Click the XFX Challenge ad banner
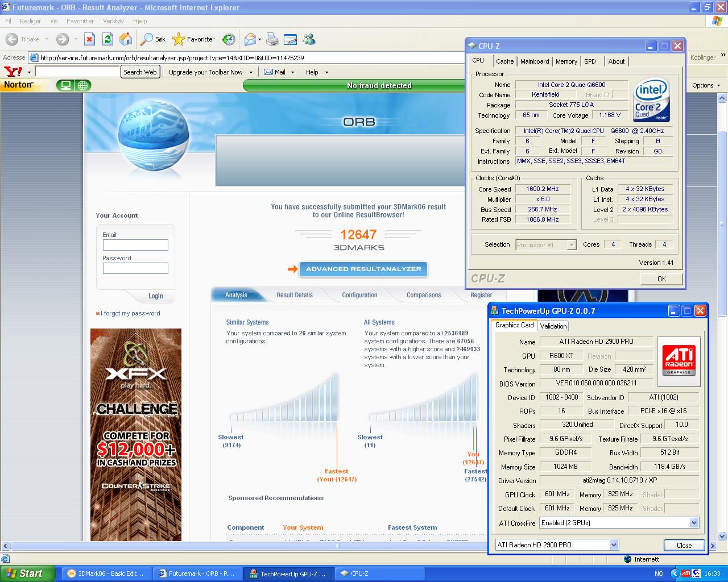Viewport: 728px width, 582px height. pos(136,434)
